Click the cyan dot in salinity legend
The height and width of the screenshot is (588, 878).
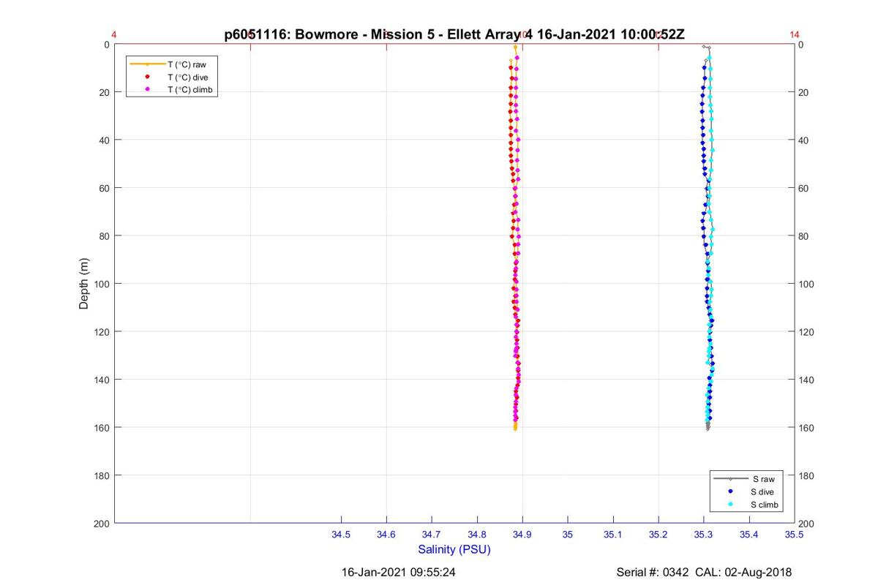(x=730, y=505)
